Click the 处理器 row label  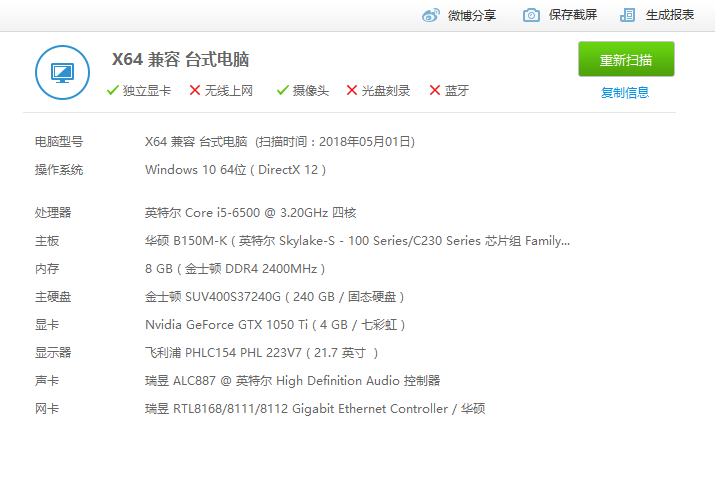point(53,212)
